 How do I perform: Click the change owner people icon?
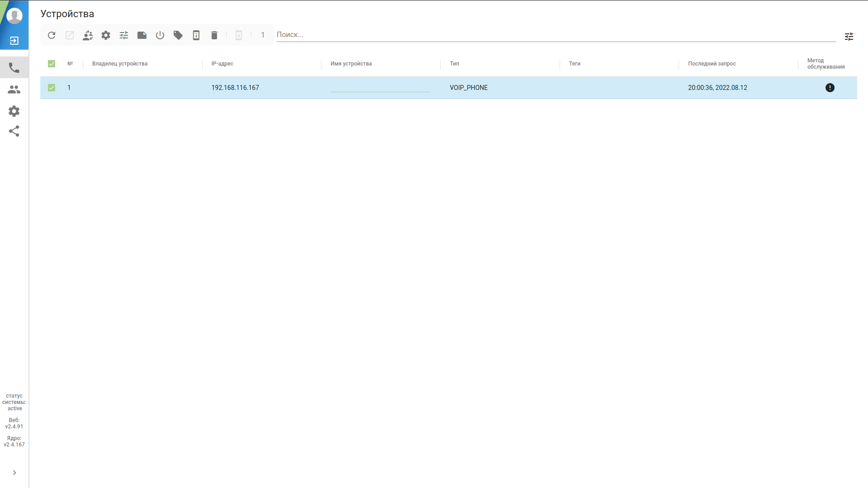click(x=88, y=35)
